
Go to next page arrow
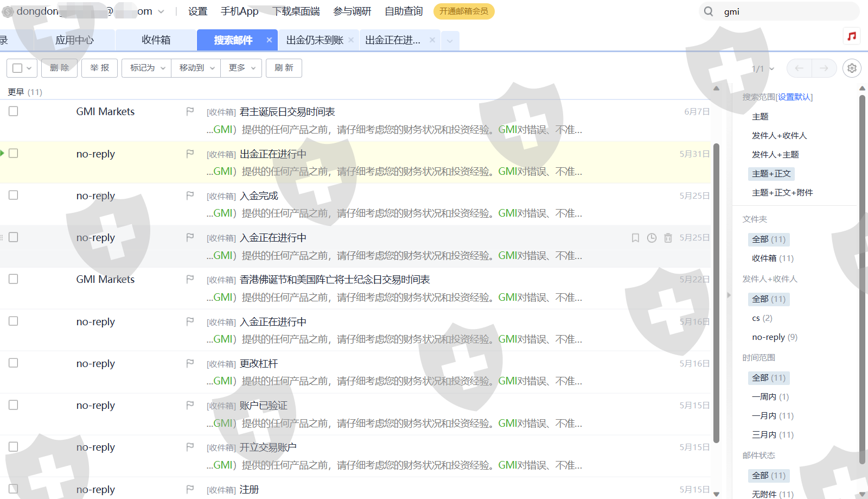(824, 68)
